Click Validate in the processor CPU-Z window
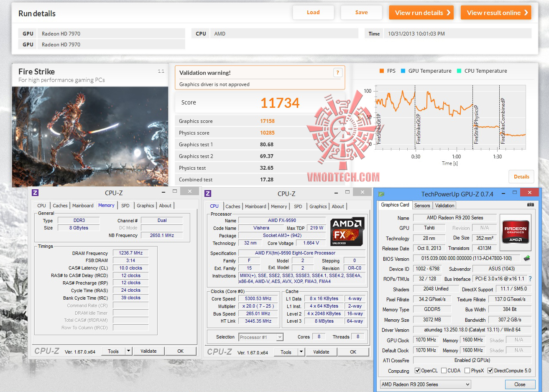The image size is (549, 392). pyautogui.click(x=321, y=352)
